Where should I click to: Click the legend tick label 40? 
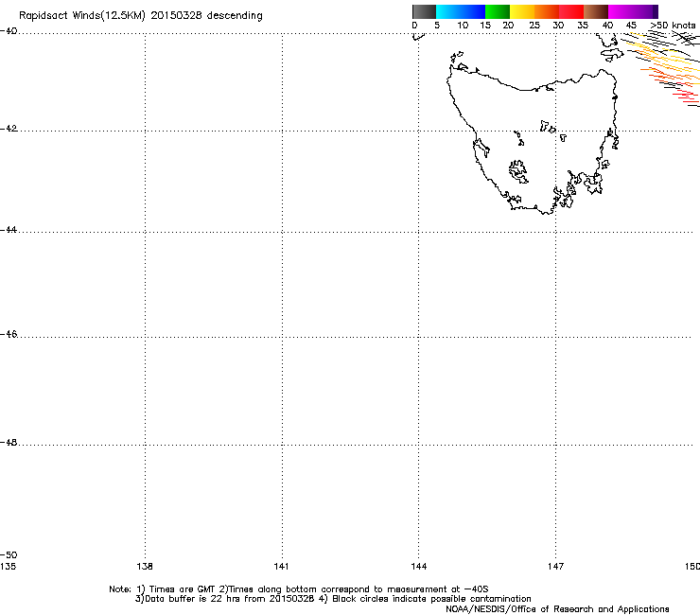click(x=607, y=26)
